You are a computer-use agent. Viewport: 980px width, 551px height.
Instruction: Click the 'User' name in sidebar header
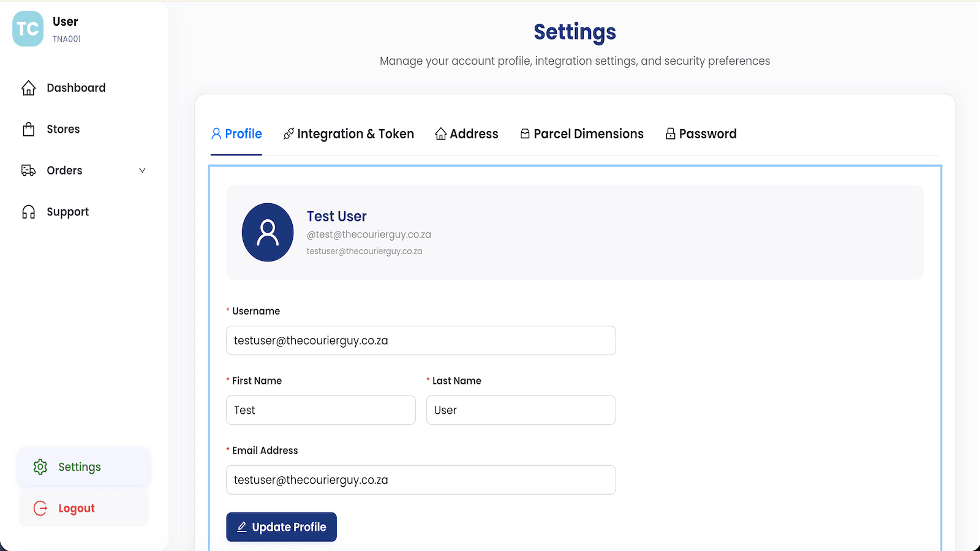[66, 21]
